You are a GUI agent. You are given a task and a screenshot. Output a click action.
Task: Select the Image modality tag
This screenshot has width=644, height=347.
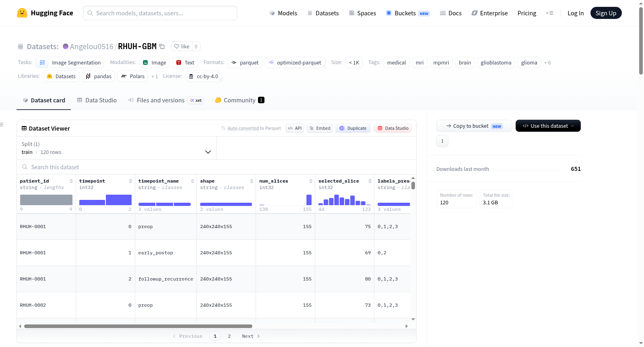tap(154, 62)
